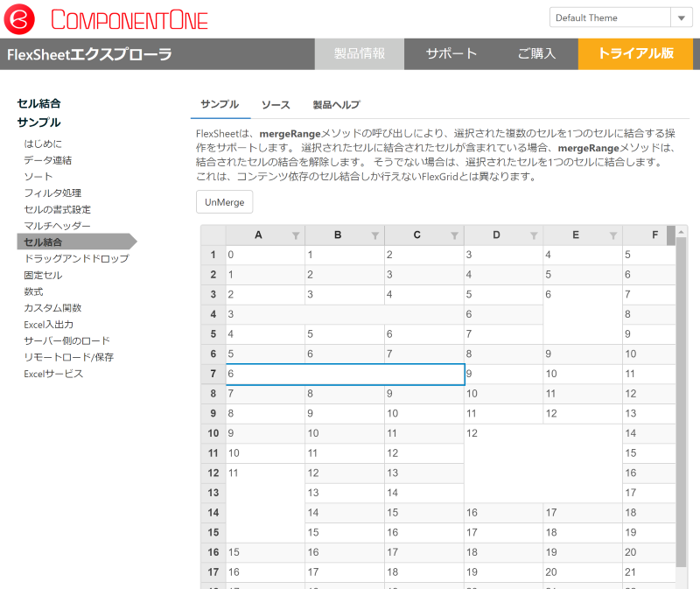The image size is (700, 589).
Task: Open the マルチヘッダー sample
Action: [x=57, y=226]
